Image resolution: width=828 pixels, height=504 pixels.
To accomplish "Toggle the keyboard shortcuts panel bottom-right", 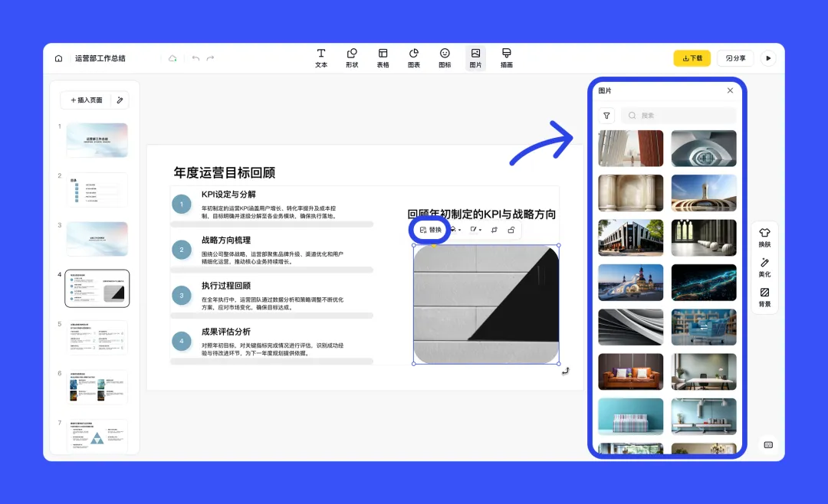I will tap(767, 445).
